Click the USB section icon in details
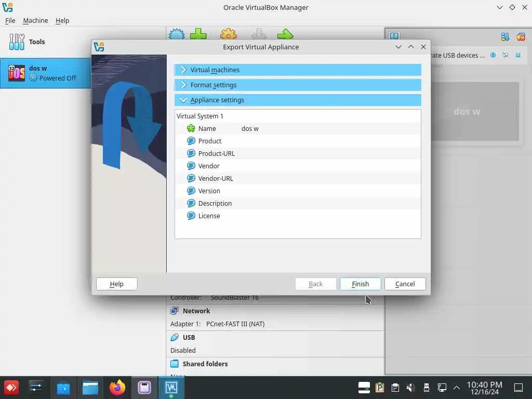Viewport: 532px width, 399px height. [175, 337]
